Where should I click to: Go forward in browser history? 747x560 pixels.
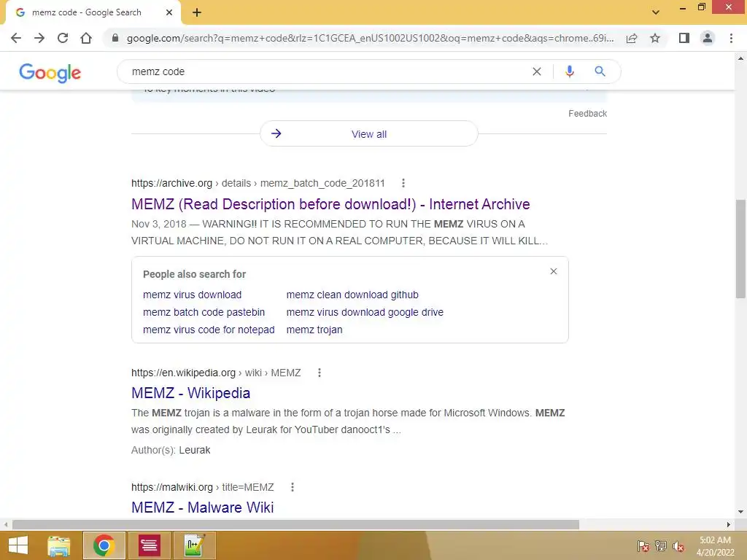point(39,38)
